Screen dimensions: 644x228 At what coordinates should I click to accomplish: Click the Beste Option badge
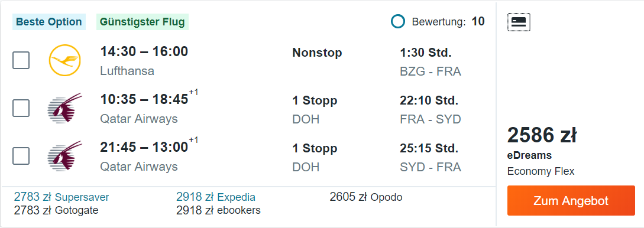[49, 22]
